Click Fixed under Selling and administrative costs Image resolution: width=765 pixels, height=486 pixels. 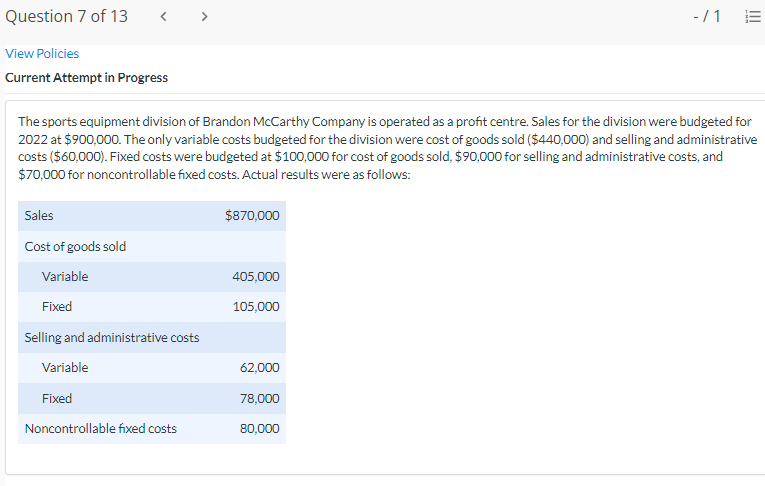[x=57, y=398]
